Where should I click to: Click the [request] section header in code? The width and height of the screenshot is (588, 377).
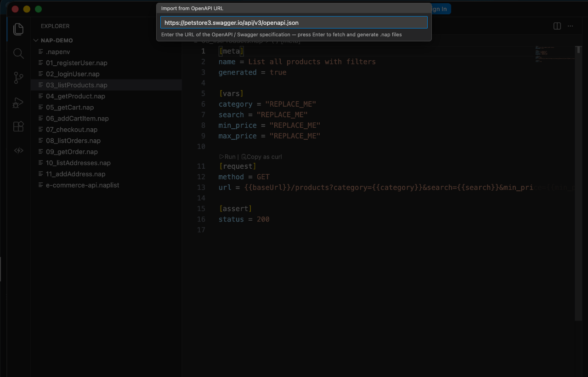click(238, 166)
